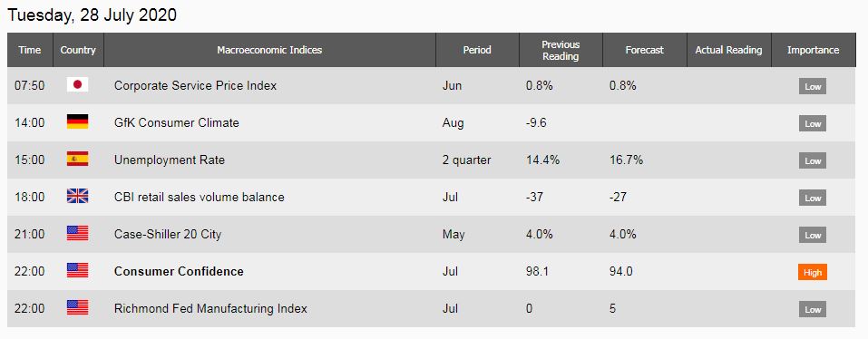Click the Japan flag icon
This screenshot has height=339, width=868.
(77, 84)
